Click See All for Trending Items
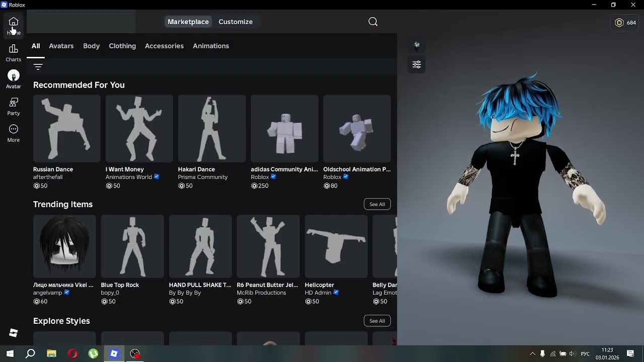The width and height of the screenshot is (644, 362). (x=377, y=204)
